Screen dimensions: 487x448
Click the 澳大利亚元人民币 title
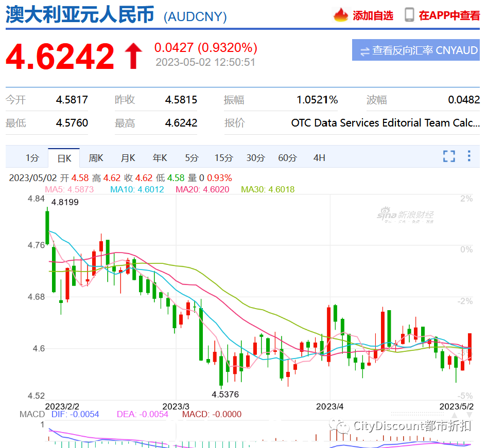[x=80, y=14]
